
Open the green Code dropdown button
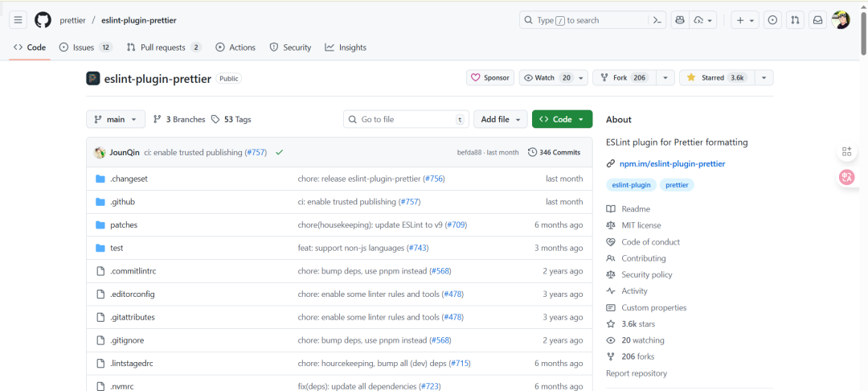coord(562,120)
